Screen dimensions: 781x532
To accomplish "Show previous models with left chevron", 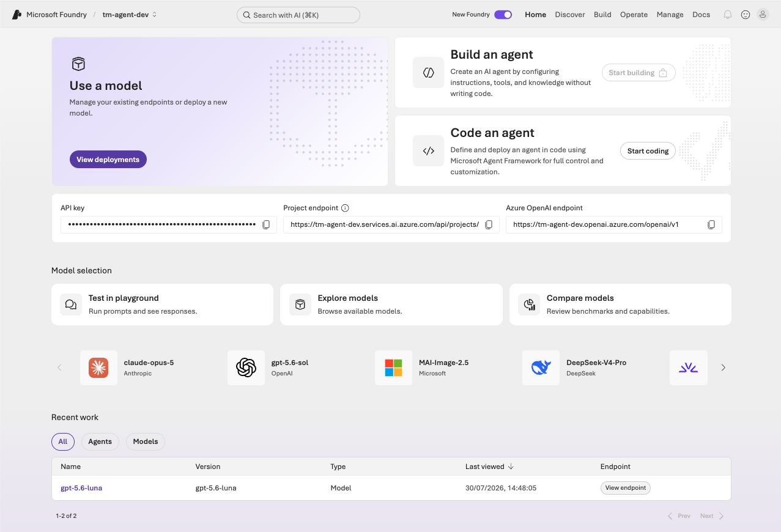I will [x=59, y=368].
